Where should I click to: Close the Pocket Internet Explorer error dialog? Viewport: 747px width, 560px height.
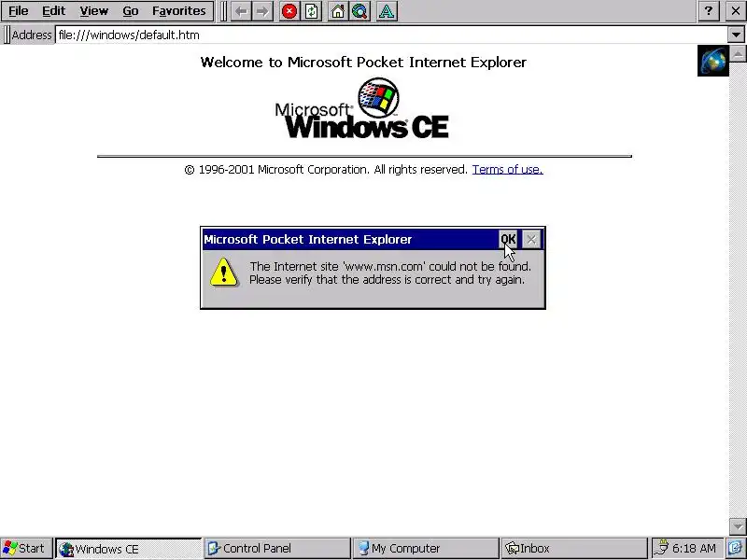click(x=531, y=239)
